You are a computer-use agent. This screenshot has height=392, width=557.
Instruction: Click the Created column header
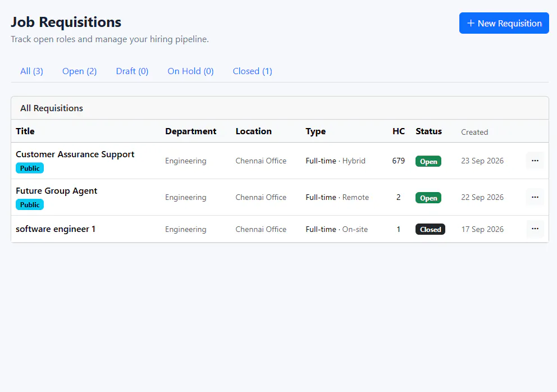474,132
